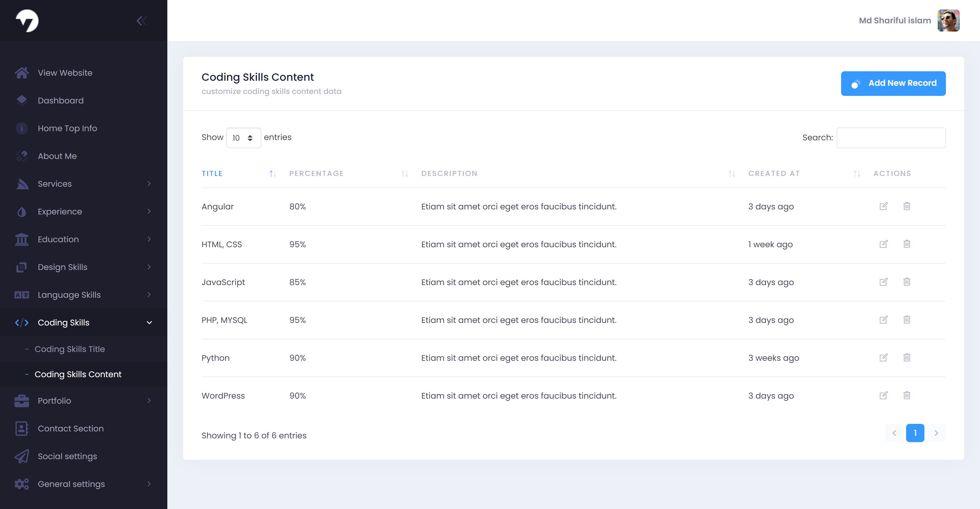Viewport: 980px width, 509px height.
Task: Edit the Python skill entry
Action: [x=883, y=358]
